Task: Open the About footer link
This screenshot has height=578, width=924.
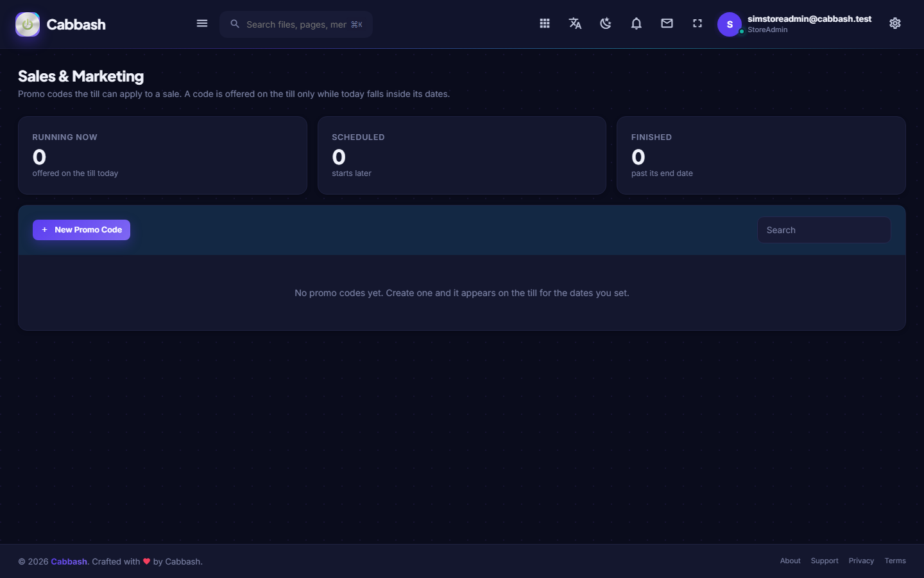Action: (x=790, y=561)
